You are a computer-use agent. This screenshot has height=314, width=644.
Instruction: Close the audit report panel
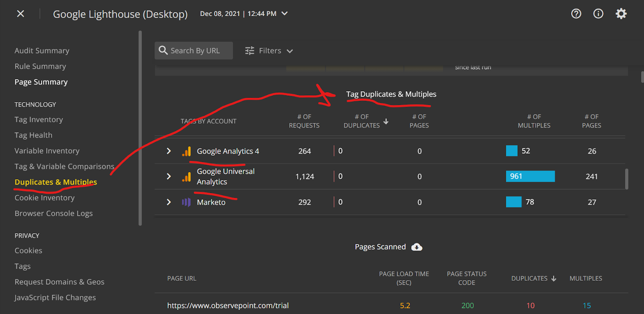21,14
